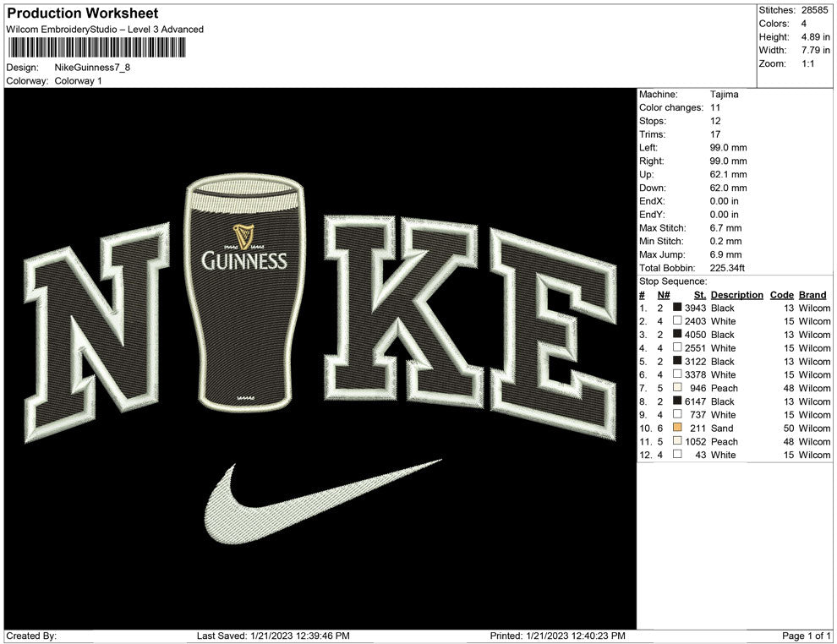The width and height of the screenshot is (837, 644).
Task: Click the zoom value '1:1'
Action: (807, 63)
